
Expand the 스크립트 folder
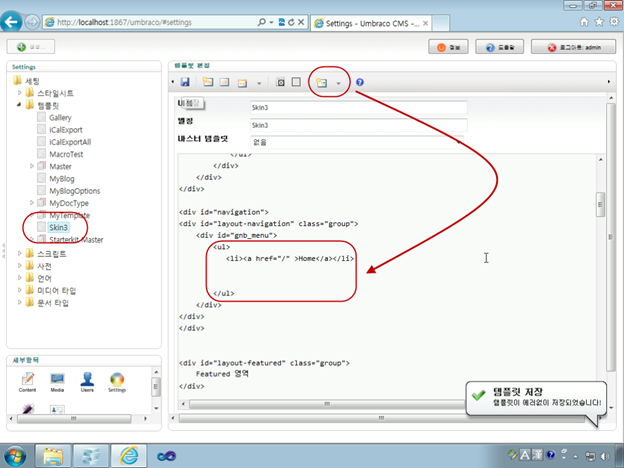point(20,253)
